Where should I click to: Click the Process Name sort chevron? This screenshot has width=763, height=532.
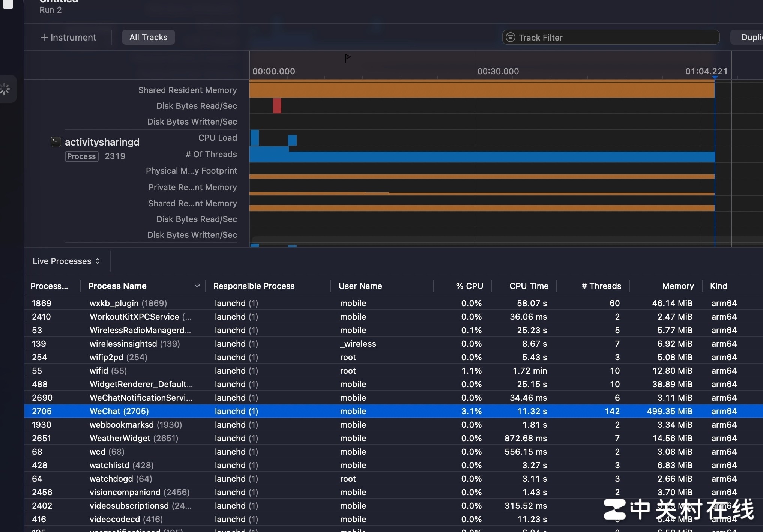coord(197,286)
